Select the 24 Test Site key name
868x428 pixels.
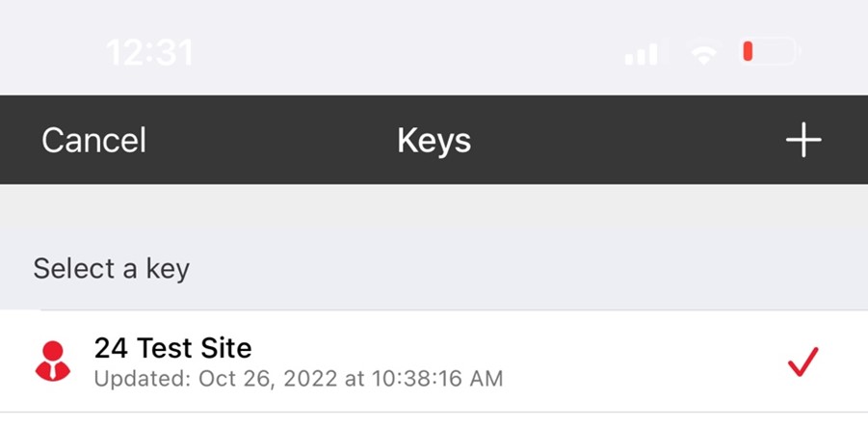(172, 348)
